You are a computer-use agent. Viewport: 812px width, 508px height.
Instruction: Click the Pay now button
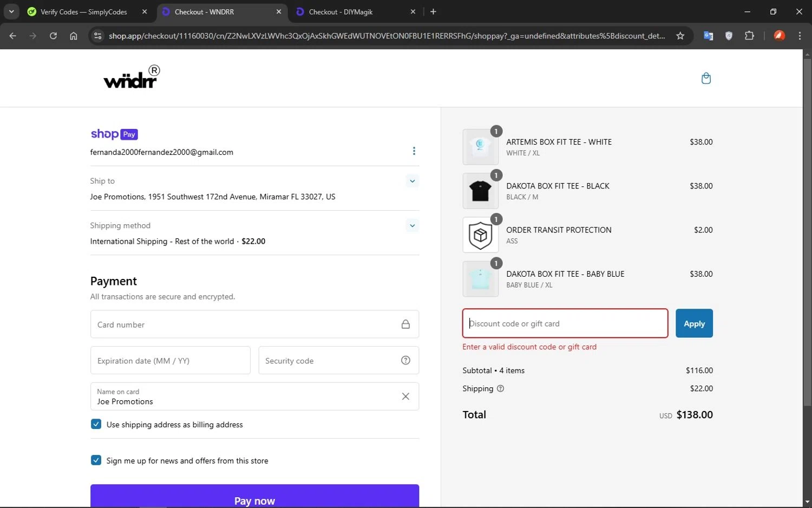pos(254,496)
